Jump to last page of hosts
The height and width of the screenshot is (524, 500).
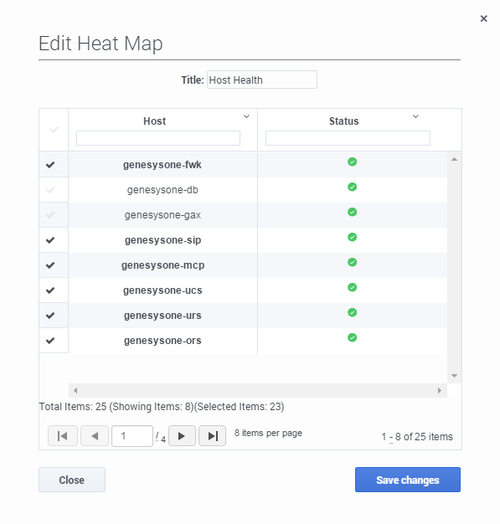click(212, 436)
